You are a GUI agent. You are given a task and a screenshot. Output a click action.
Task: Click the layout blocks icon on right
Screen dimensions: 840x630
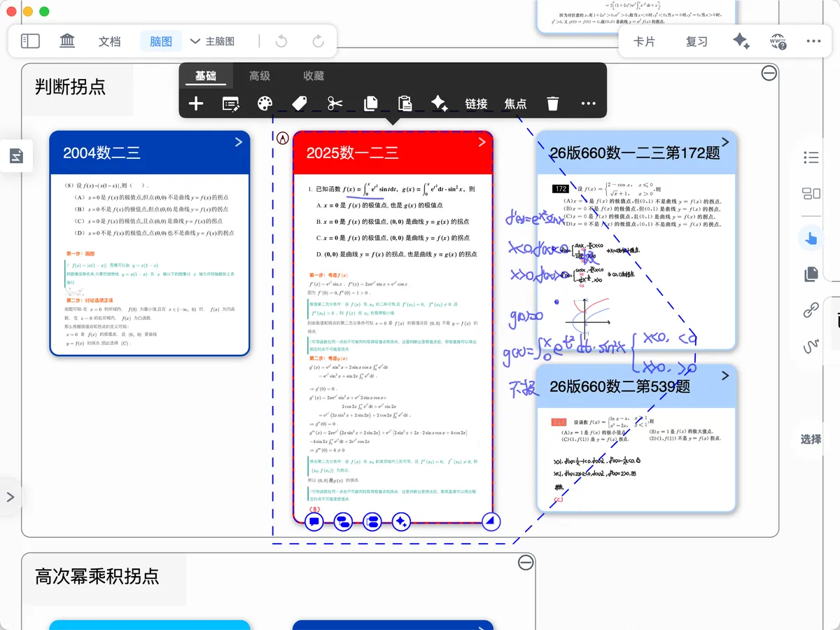coord(811,194)
